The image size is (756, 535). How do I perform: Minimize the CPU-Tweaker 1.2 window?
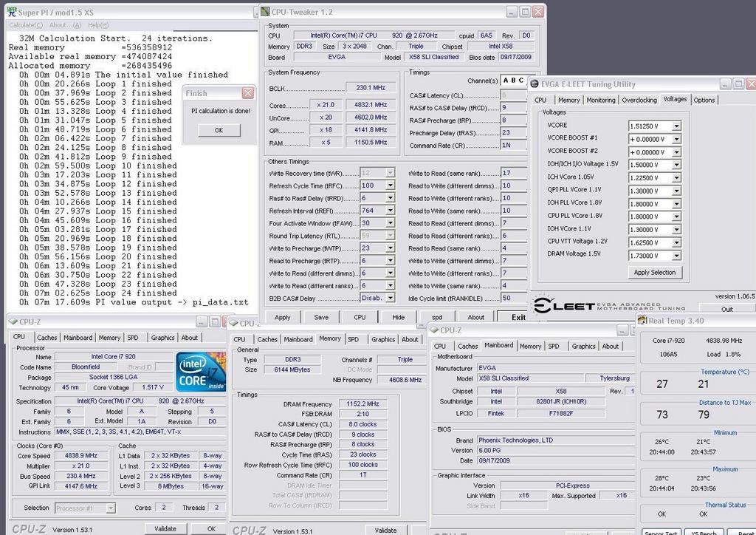pyautogui.click(x=512, y=12)
